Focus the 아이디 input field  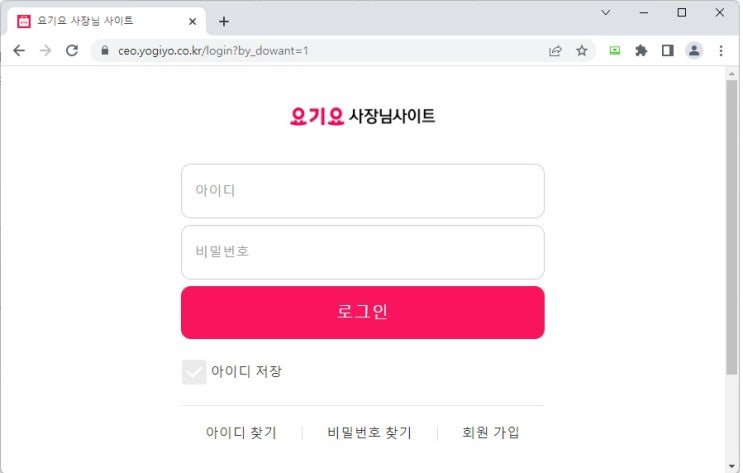[x=362, y=190]
